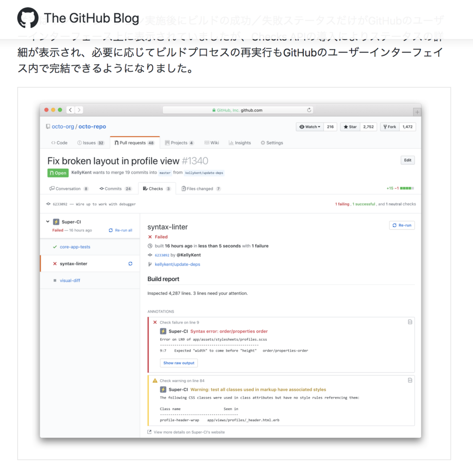The height and width of the screenshot is (476, 473).
Task: Click Super-CI icon in warning annotation
Action: [163, 390]
